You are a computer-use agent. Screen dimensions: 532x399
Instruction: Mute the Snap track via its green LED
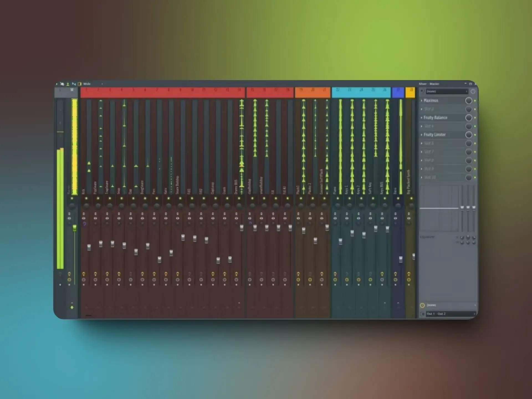[121, 198]
